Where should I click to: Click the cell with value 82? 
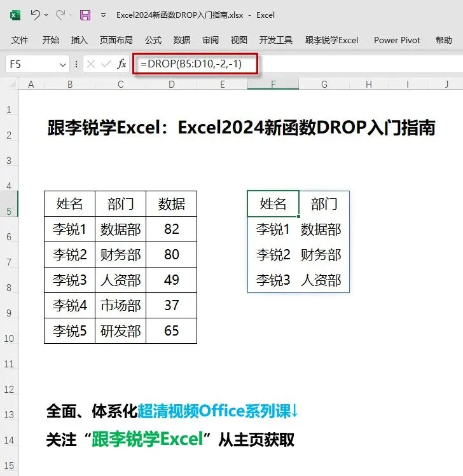(x=172, y=229)
